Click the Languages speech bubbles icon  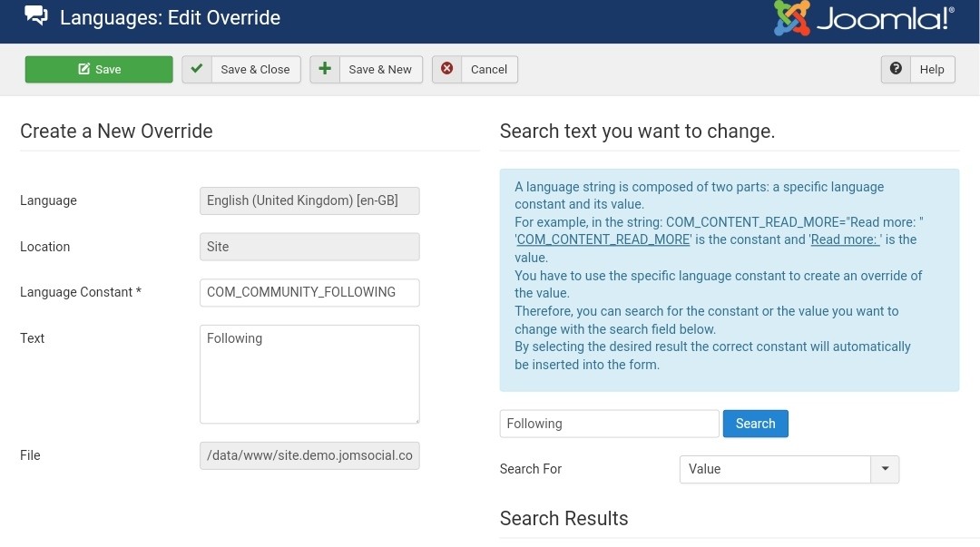click(36, 16)
